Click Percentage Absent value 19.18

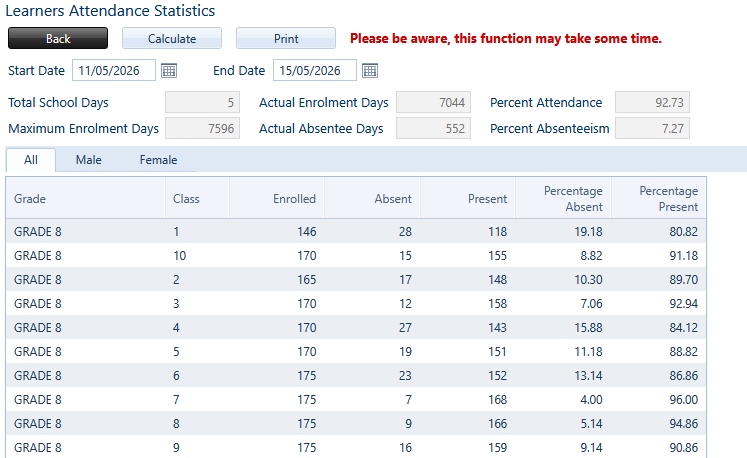pyautogui.click(x=588, y=232)
